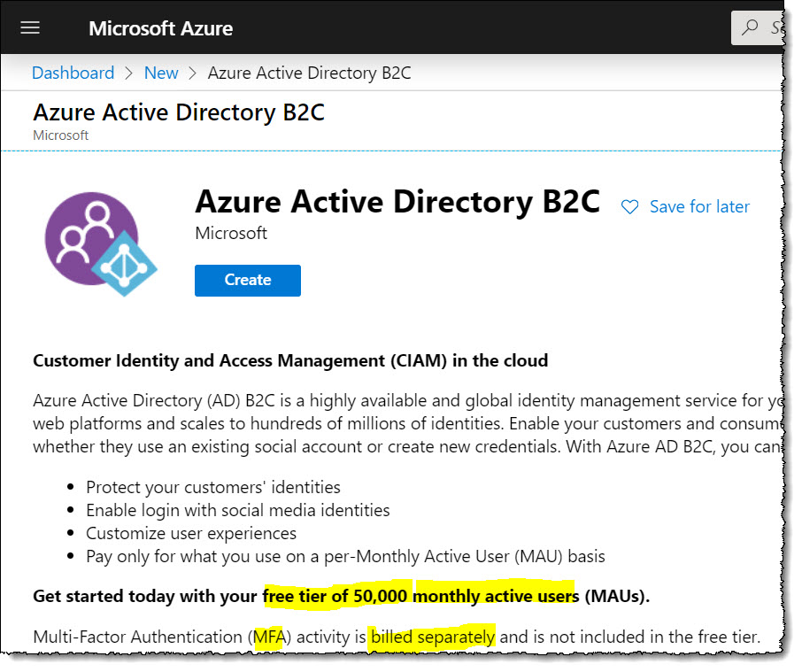Image resolution: width=802 pixels, height=672 pixels.
Task: Click the Azure Active Directory B2C breadcrumb text
Action: click(x=309, y=73)
